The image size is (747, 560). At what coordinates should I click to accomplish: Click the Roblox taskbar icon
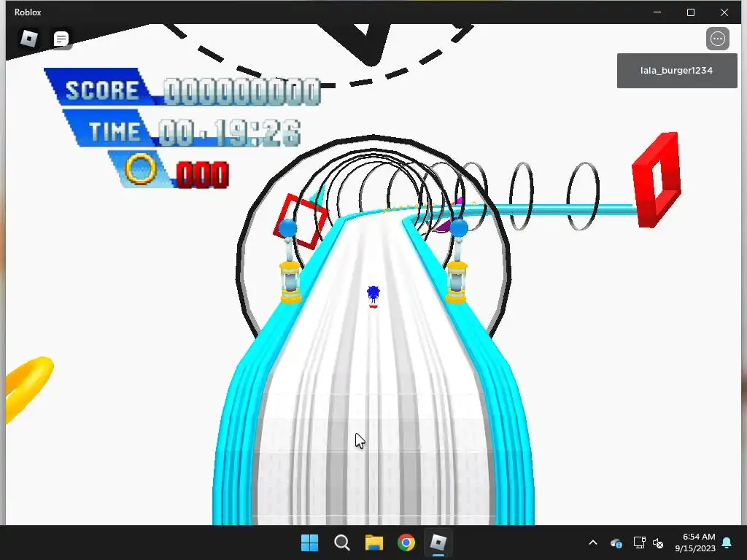click(438, 542)
